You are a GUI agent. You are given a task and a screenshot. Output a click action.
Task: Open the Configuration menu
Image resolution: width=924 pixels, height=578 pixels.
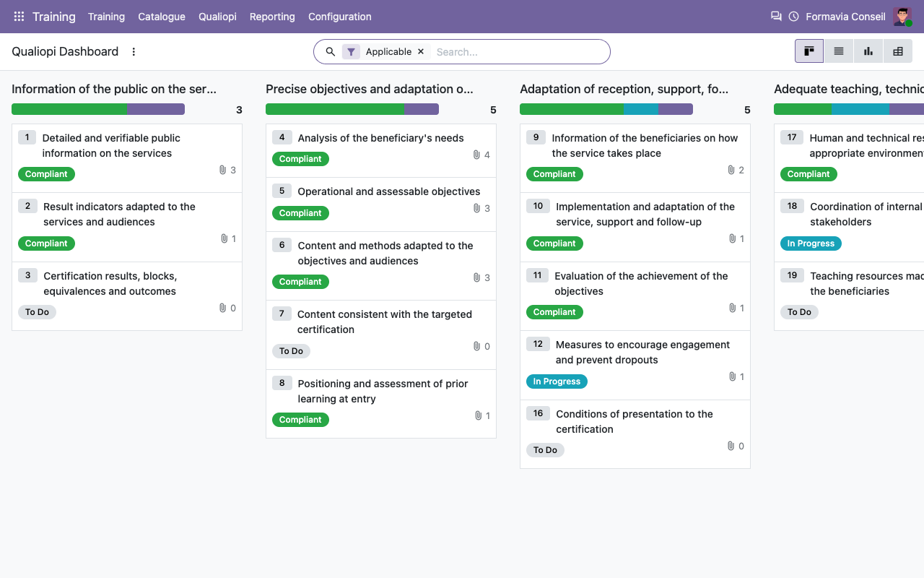(340, 17)
